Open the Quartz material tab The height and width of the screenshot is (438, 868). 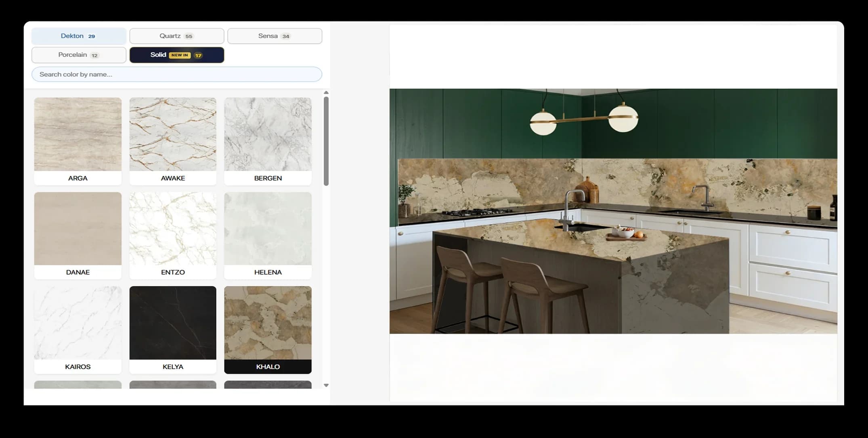(177, 36)
